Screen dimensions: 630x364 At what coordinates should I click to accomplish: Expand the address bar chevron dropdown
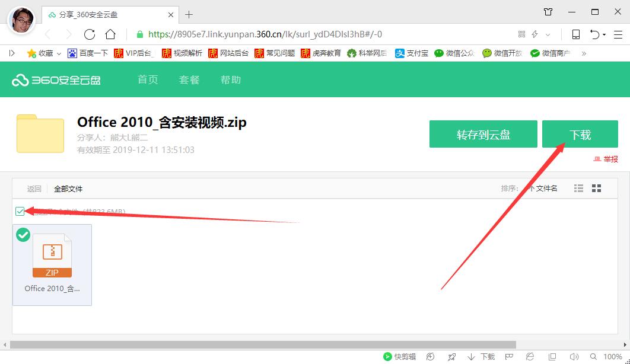pyautogui.click(x=548, y=35)
